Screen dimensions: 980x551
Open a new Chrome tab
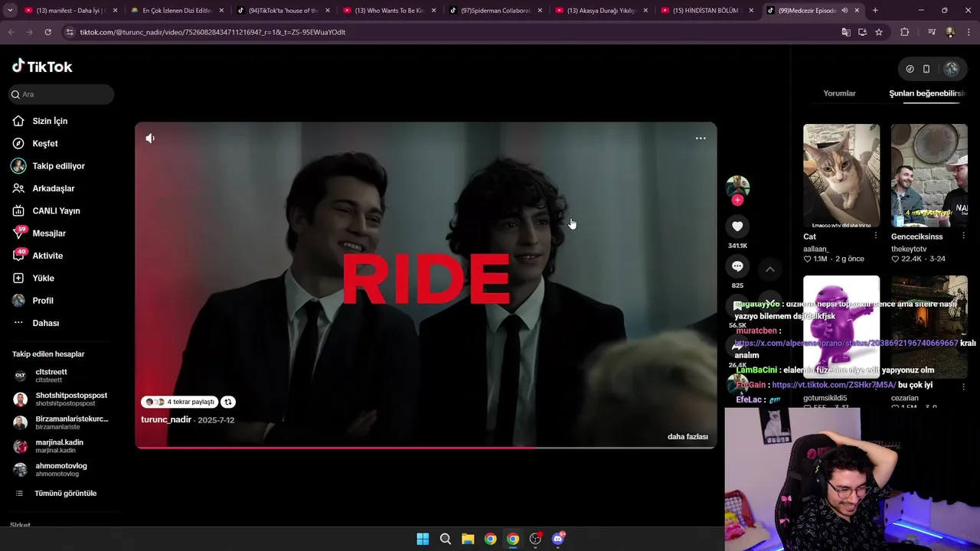875,11
